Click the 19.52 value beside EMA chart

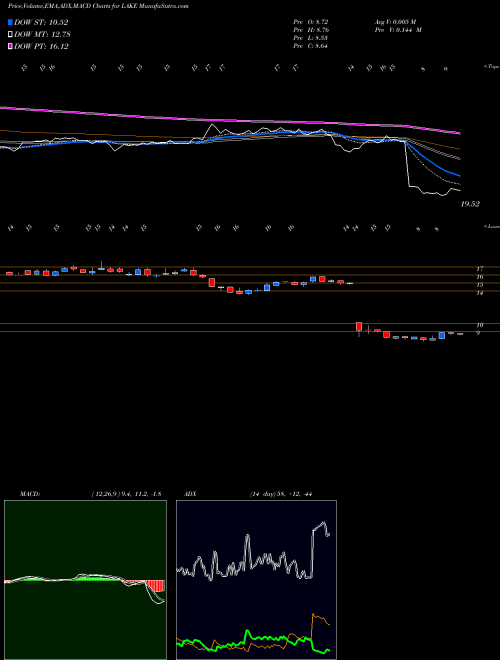click(470, 204)
